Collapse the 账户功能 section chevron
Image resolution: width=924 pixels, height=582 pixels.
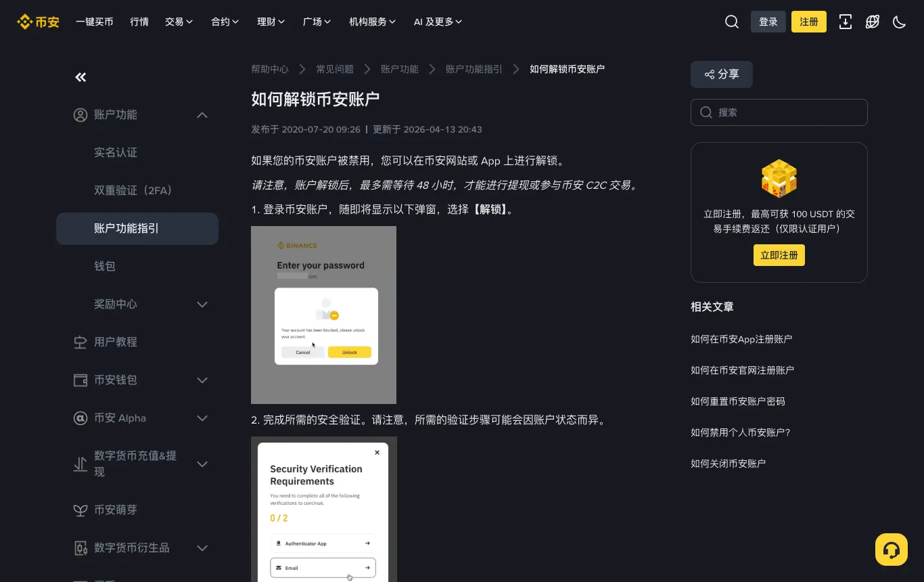(x=202, y=115)
